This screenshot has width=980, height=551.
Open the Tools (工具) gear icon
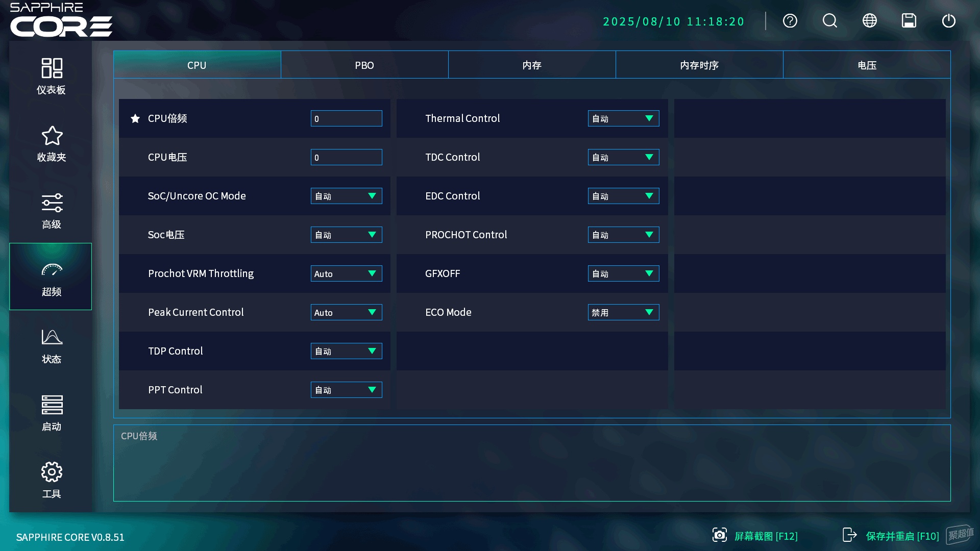click(52, 472)
